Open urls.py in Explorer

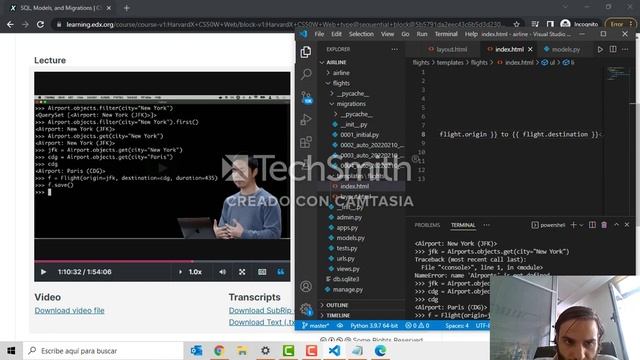[346, 258]
